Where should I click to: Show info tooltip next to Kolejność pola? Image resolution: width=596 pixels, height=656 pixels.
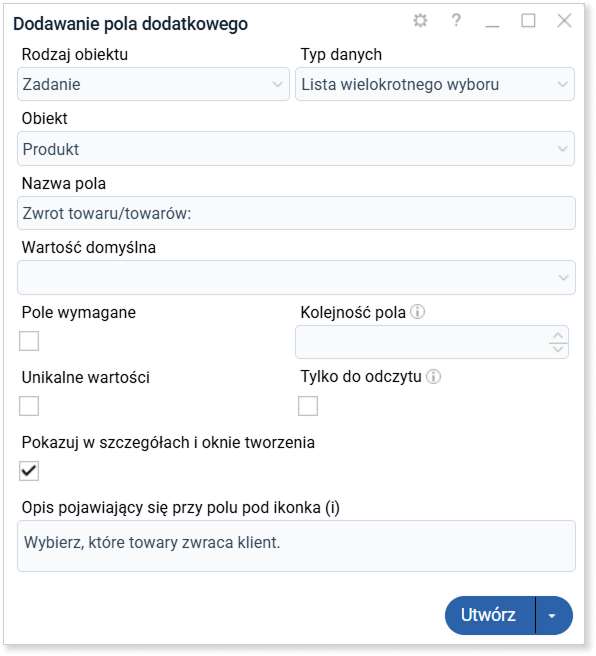click(417, 312)
